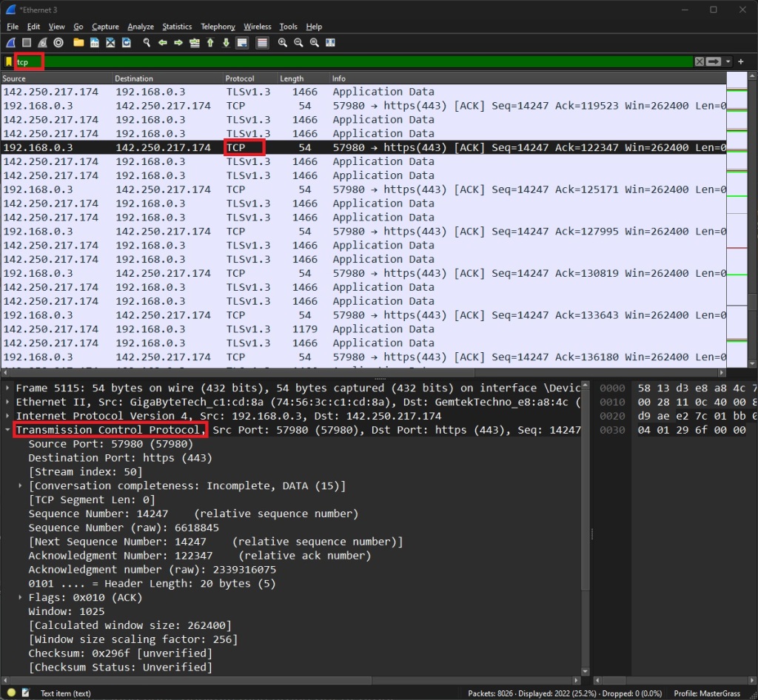Apply the display filter arrow button
This screenshot has height=700, width=758.
tap(714, 61)
